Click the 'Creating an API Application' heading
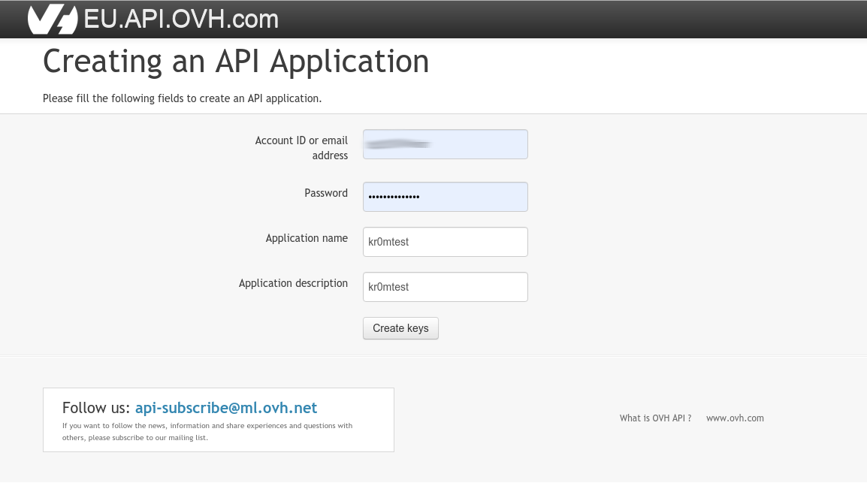 tap(236, 62)
